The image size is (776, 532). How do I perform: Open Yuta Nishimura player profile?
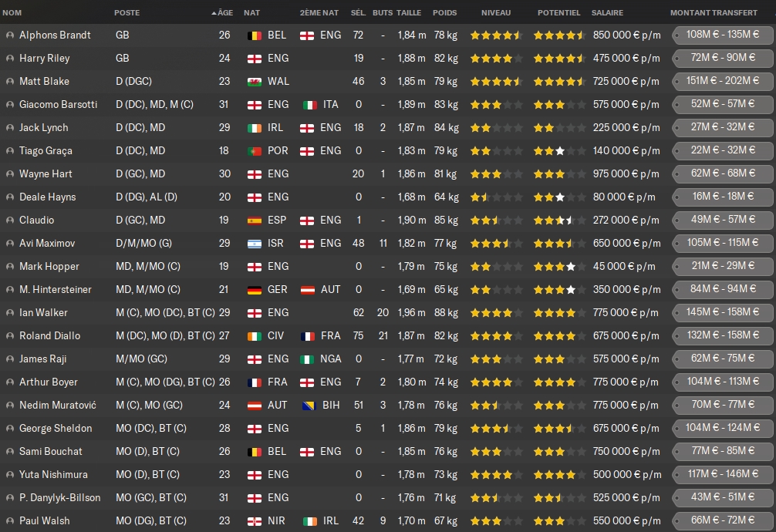click(x=53, y=475)
